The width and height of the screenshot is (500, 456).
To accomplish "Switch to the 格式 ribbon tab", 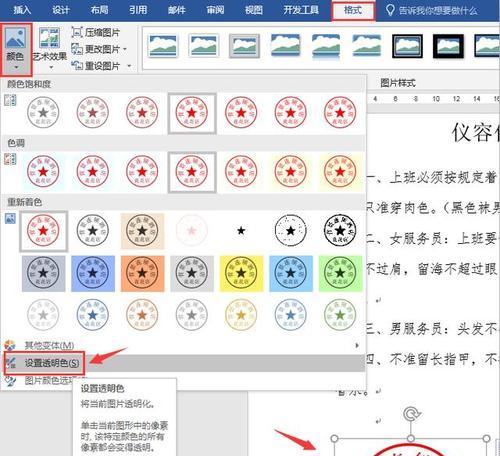I will (353, 10).
